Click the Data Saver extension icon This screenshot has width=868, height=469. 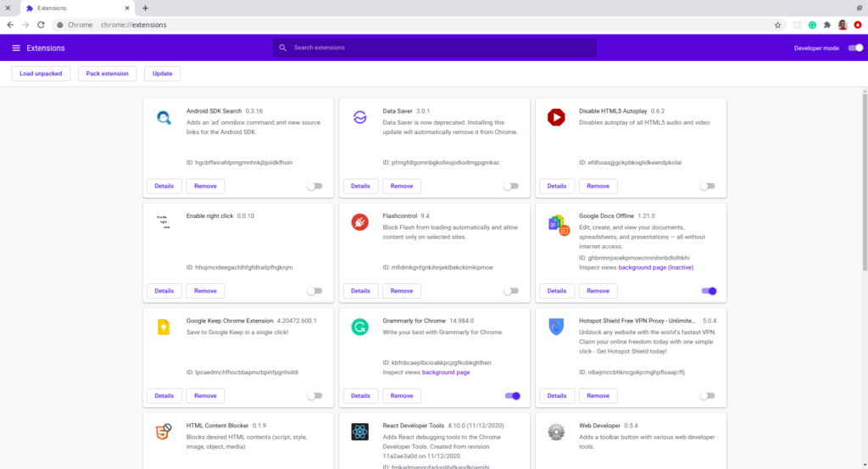[359, 117]
